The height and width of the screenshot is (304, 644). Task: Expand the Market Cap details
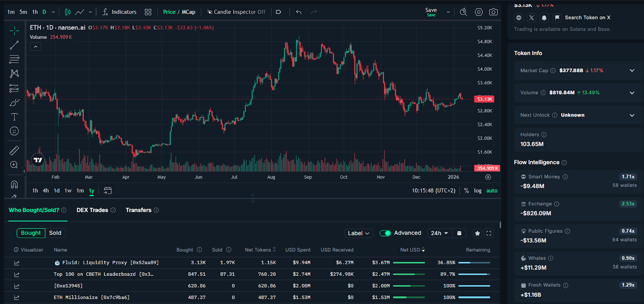632,70
